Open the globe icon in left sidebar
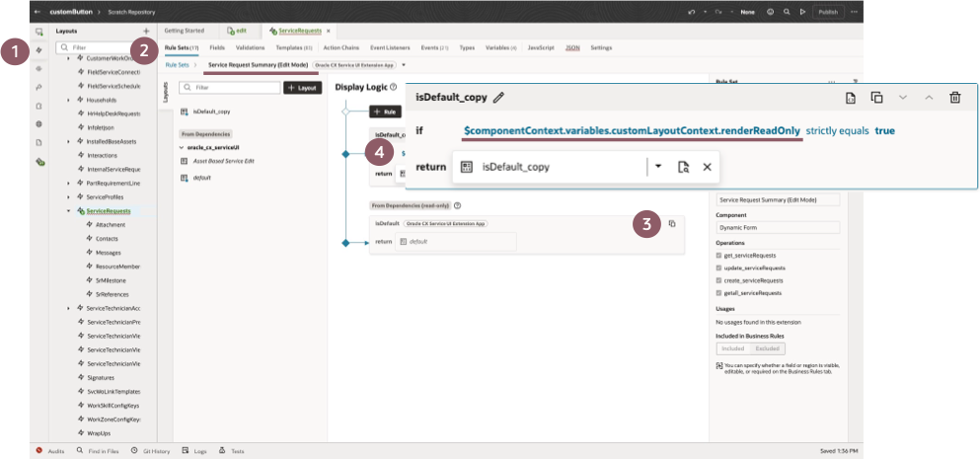This screenshot has width=980, height=459. coord(39,123)
